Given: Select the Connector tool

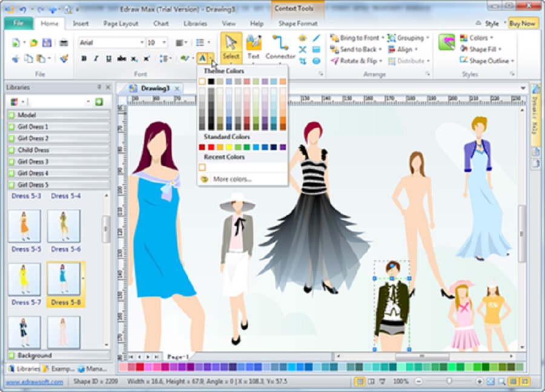Looking at the screenshot, I should (280, 48).
